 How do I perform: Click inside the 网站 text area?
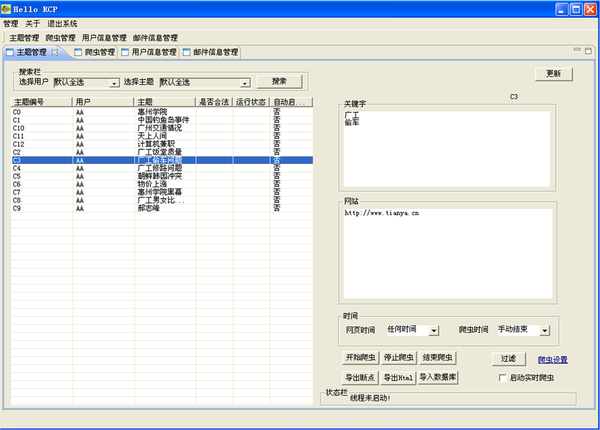coord(446,250)
